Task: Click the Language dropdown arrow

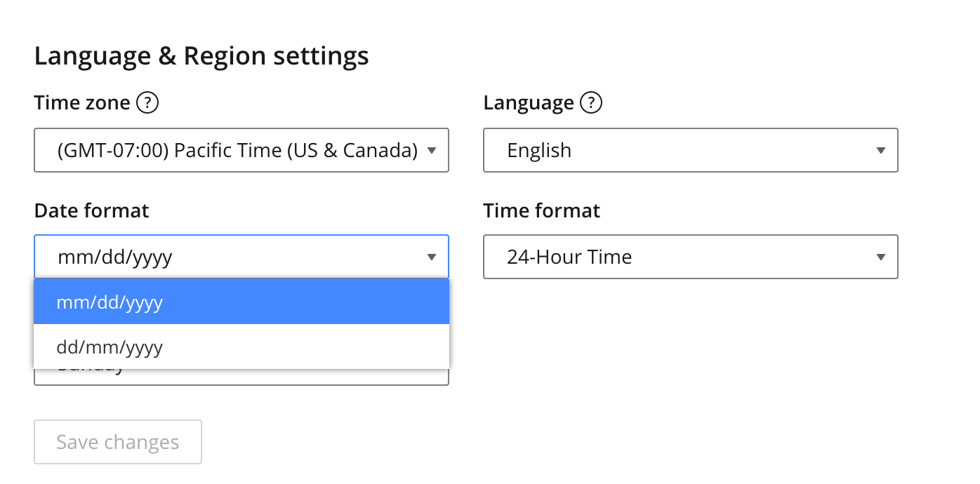Action: [x=881, y=150]
